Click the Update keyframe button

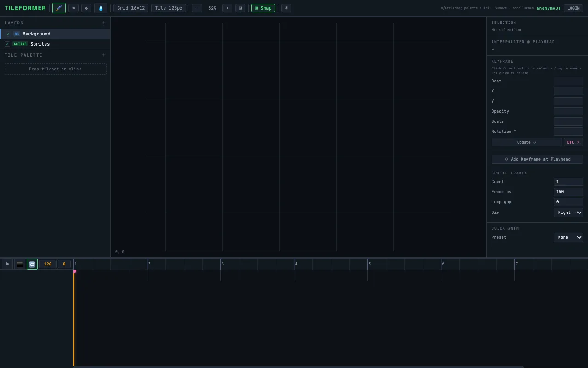[x=526, y=142]
